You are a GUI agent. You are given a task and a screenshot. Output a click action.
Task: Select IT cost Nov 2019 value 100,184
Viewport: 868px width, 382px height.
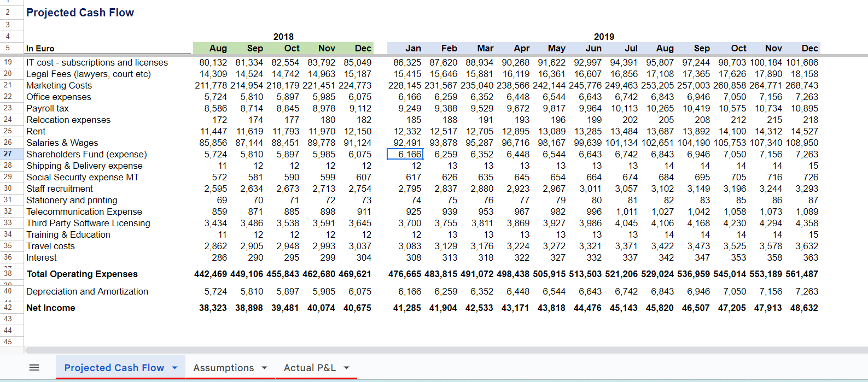pos(766,62)
